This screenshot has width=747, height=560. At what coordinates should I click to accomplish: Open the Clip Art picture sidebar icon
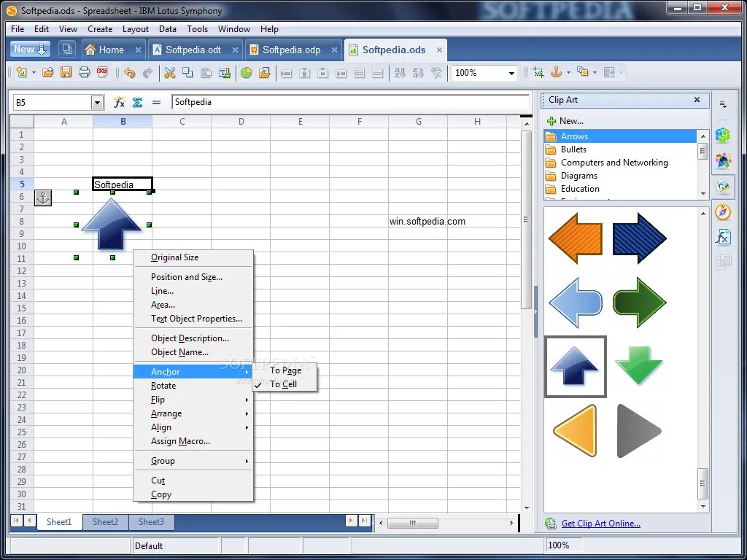[723, 186]
